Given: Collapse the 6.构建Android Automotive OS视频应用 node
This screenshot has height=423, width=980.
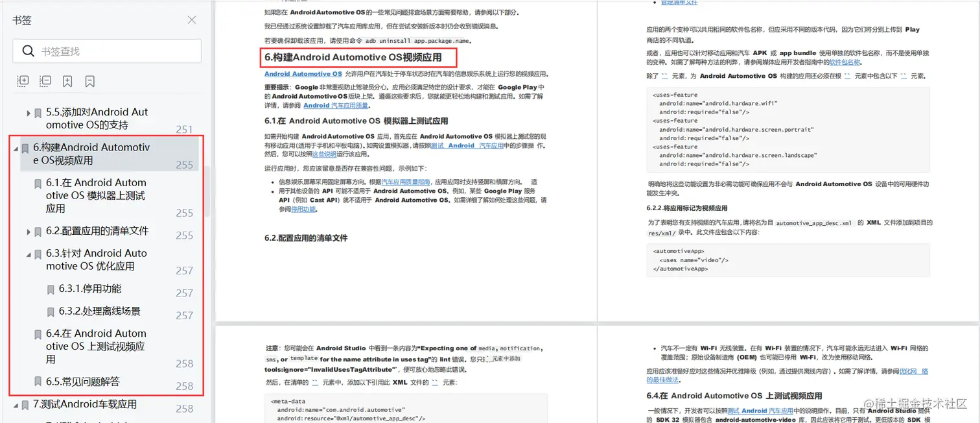Looking at the screenshot, I should (16, 149).
